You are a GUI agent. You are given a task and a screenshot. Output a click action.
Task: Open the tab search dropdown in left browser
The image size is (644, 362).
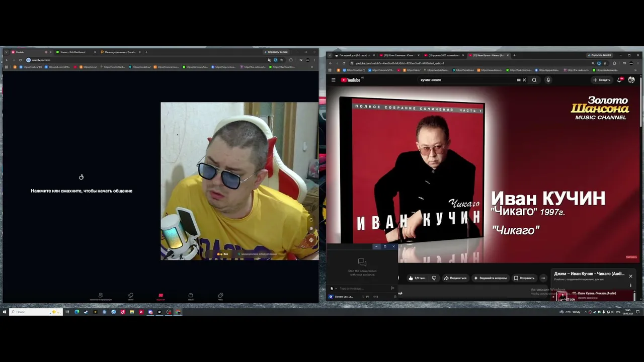6,52
